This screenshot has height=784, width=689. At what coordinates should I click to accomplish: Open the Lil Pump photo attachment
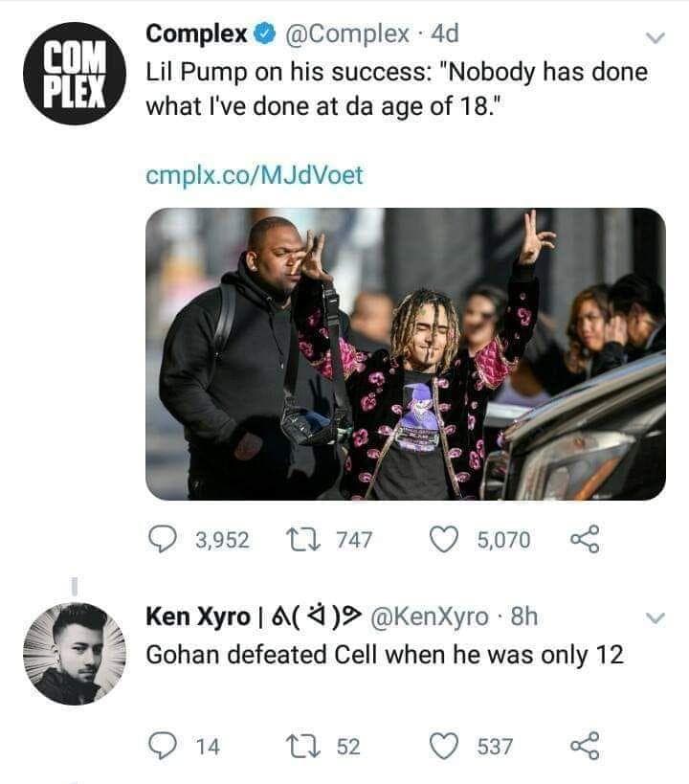tap(405, 353)
